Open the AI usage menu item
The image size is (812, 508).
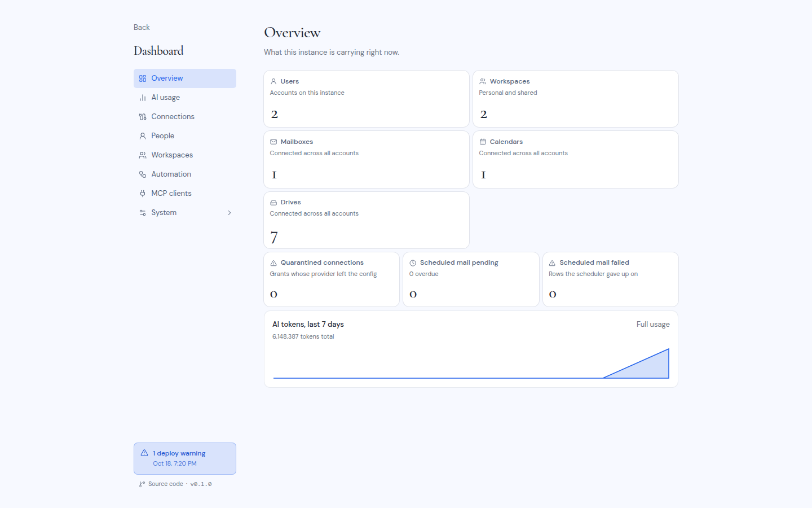(185, 98)
